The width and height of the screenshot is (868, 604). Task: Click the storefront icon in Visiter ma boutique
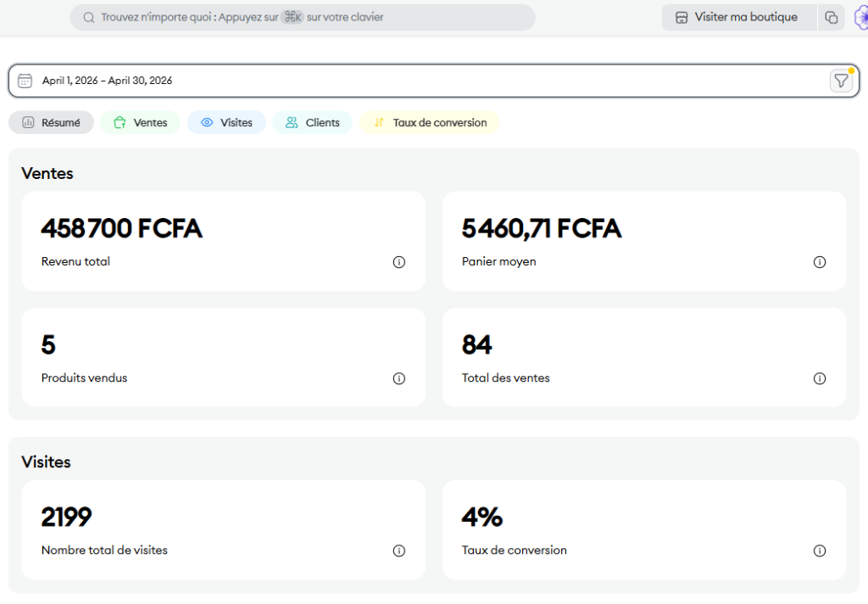click(682, 18)
